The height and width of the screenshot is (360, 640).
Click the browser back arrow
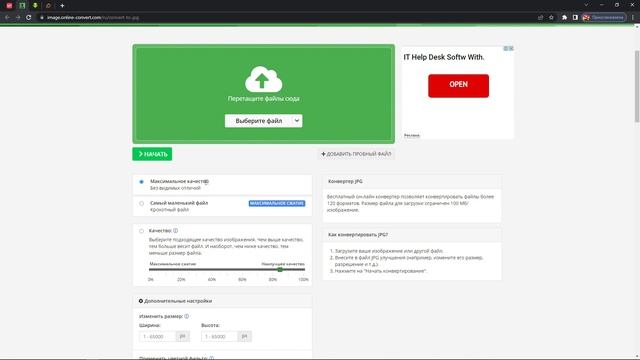[7, 17]
